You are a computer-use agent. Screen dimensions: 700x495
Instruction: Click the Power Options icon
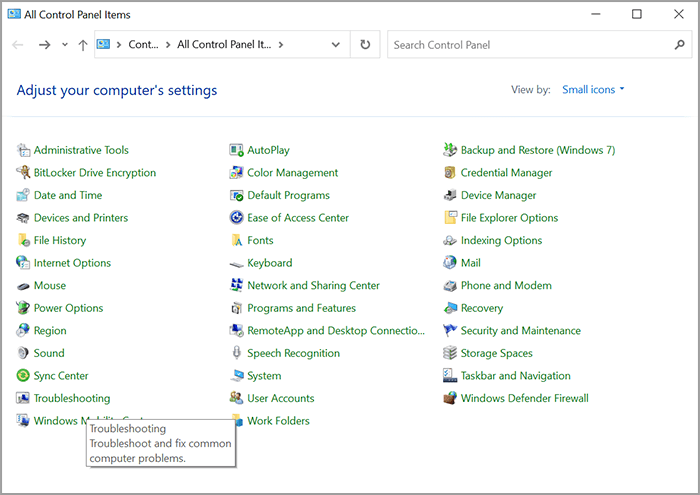[x=23, y=308]
